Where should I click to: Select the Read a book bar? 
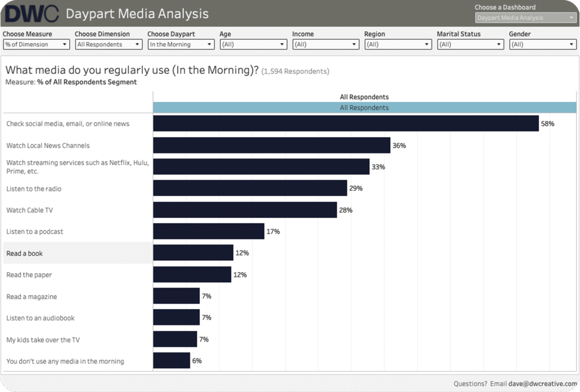pos(193,253)
